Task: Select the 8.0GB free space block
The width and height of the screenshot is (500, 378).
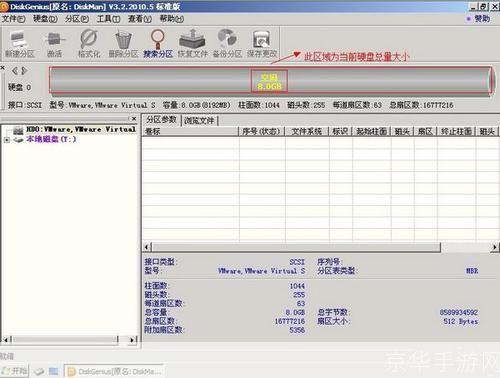Action: [269, 81]
